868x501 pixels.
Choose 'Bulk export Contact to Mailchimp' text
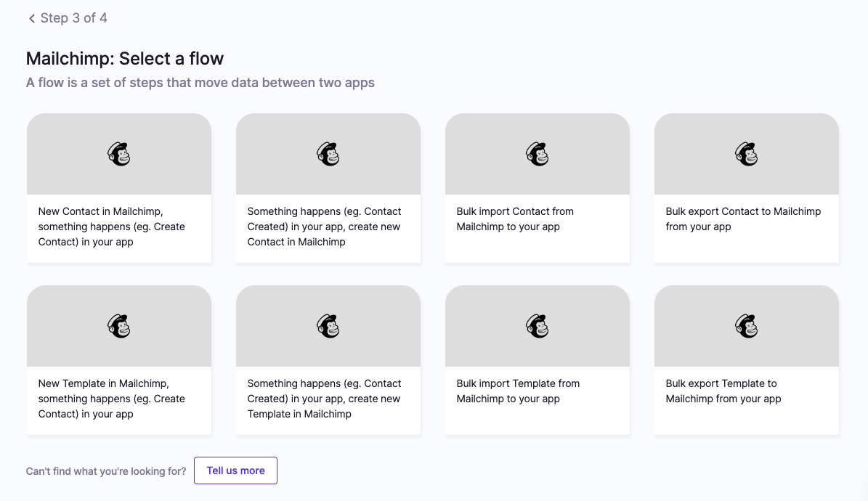pyautogui.click(x=744, y=219)
